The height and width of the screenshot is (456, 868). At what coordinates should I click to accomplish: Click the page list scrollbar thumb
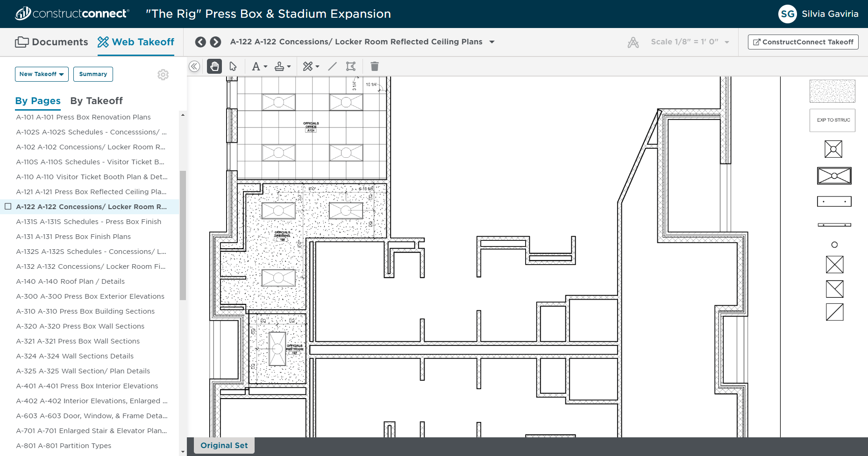[183, 235]
